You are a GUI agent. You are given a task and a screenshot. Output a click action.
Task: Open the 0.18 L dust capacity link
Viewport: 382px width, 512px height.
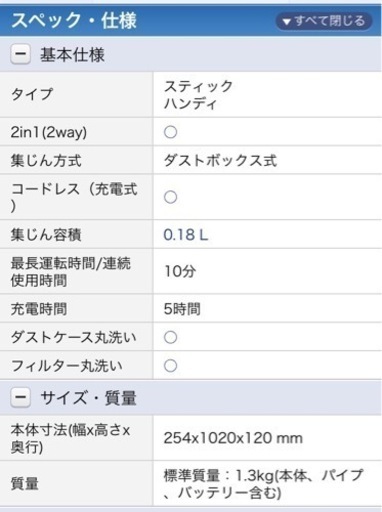pyautogui.click(x=186, y=235)
